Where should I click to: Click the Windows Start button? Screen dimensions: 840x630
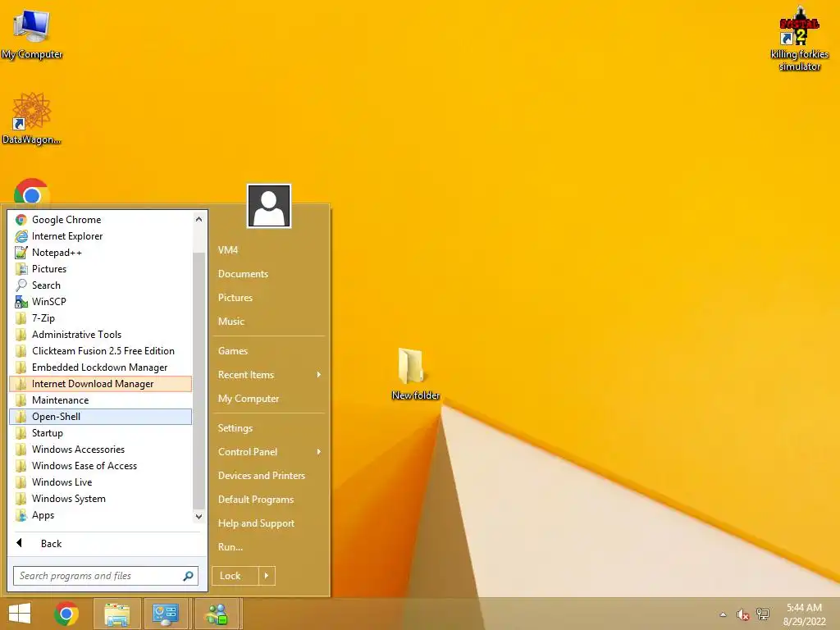pos(20,614)
